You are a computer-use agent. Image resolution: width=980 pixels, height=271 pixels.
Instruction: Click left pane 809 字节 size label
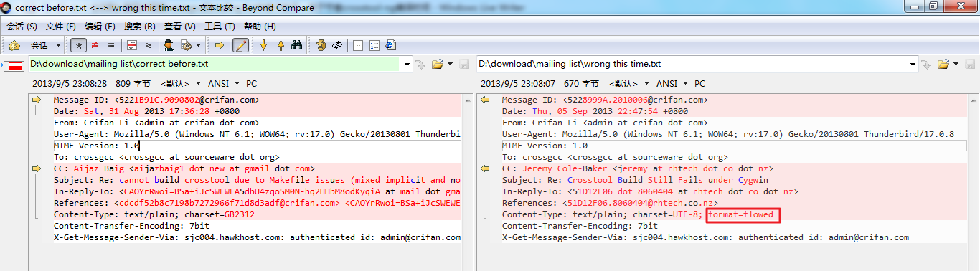[x=133, y=84]
